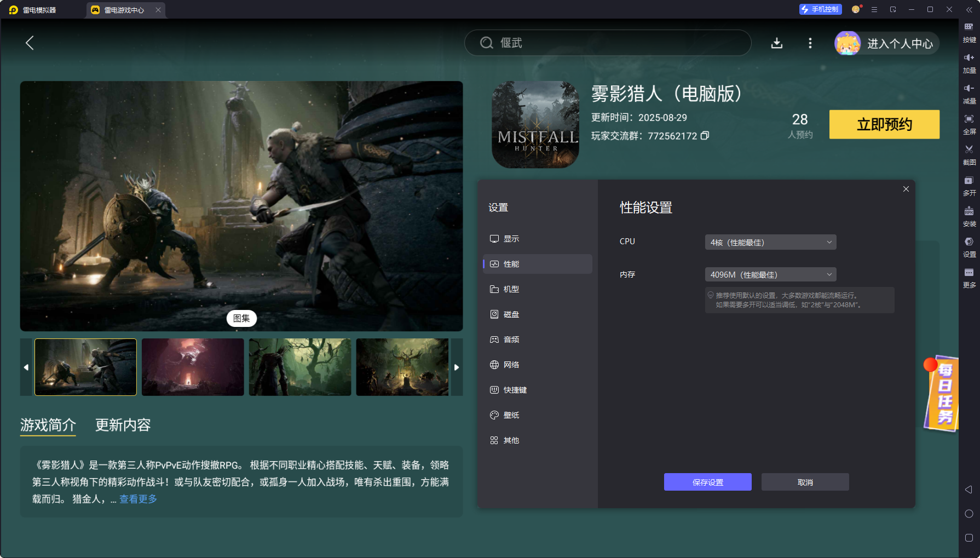Click the 保存设置 button
This screenshot has width=980, height=558.
click(708, 482)
